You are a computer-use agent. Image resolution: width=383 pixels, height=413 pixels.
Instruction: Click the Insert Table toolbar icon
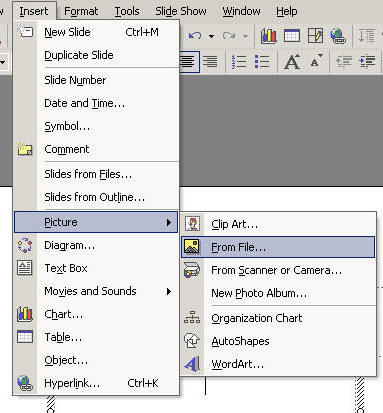point(292,36)
